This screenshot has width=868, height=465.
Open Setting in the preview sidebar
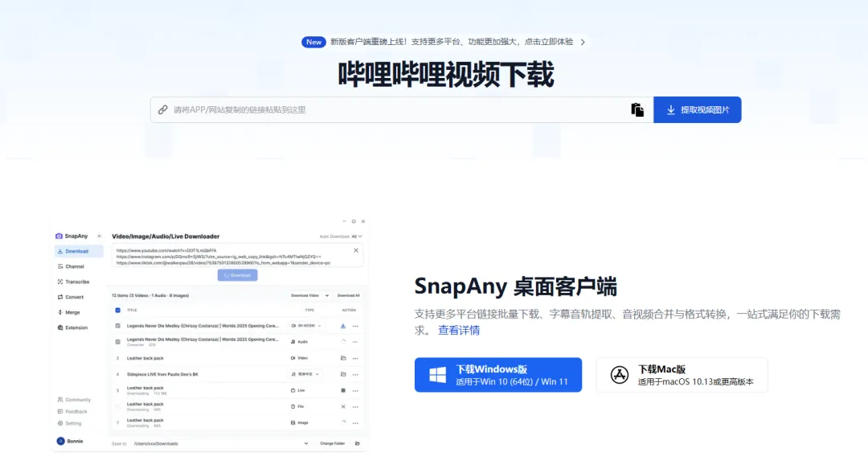click(x=70, y=423)
